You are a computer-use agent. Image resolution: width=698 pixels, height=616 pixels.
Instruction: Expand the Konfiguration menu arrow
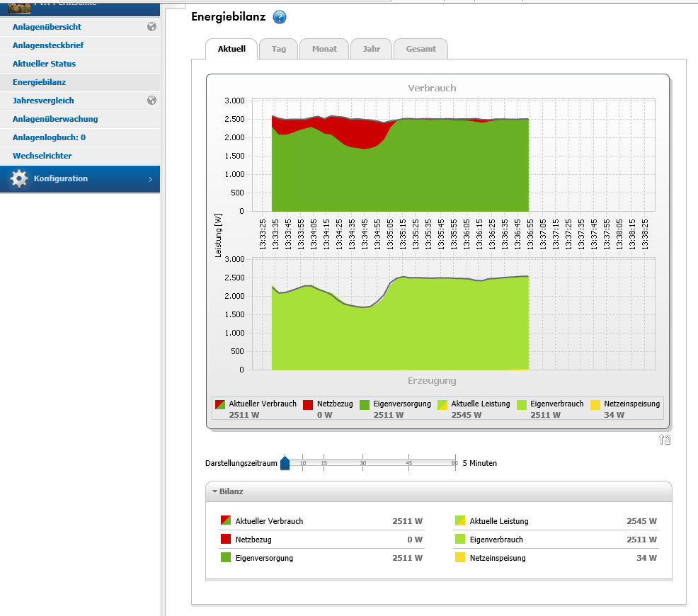pyautogui.click(x=150, y=180)
